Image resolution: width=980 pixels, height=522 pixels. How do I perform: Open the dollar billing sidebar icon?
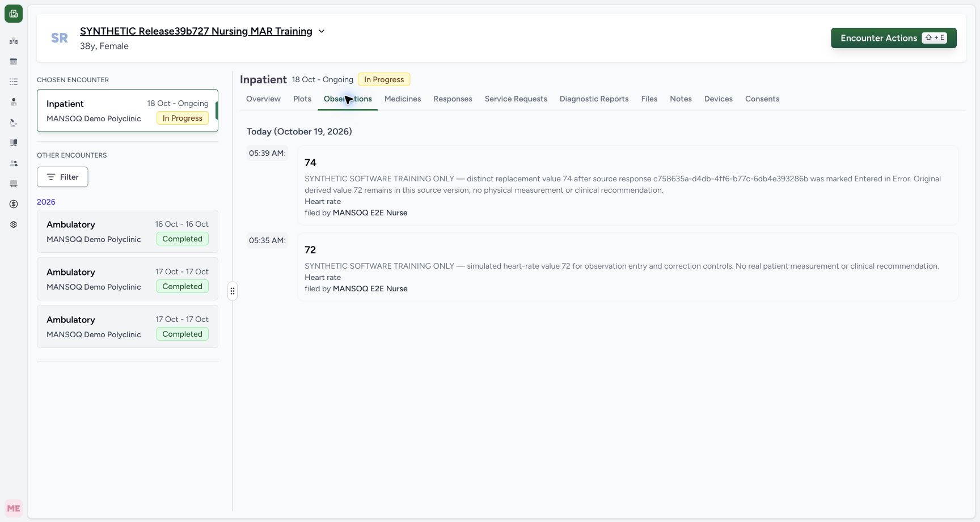pyautogui.click(x=14, y=204)
